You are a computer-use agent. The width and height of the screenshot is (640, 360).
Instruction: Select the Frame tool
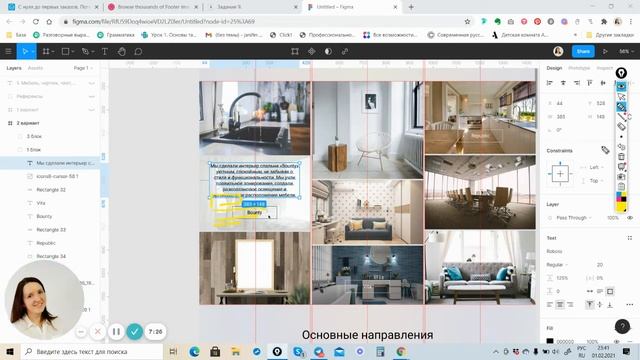46,51
